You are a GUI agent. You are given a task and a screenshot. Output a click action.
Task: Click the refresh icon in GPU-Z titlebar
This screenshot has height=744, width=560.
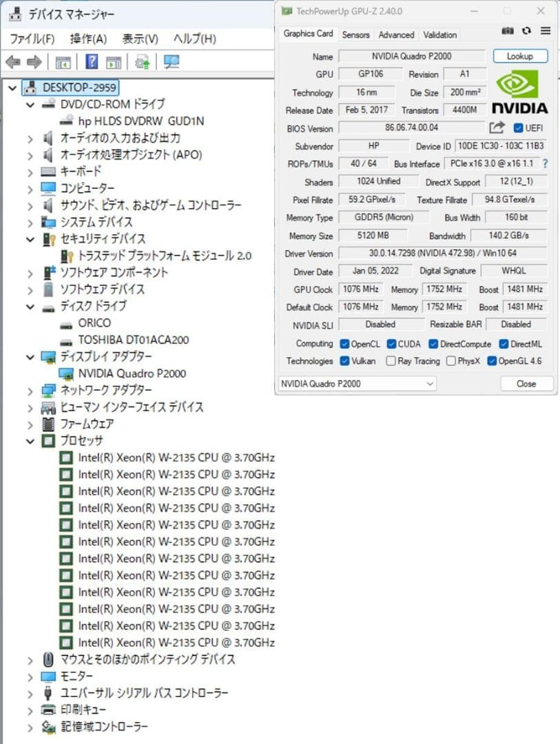(x=527, y=30)
